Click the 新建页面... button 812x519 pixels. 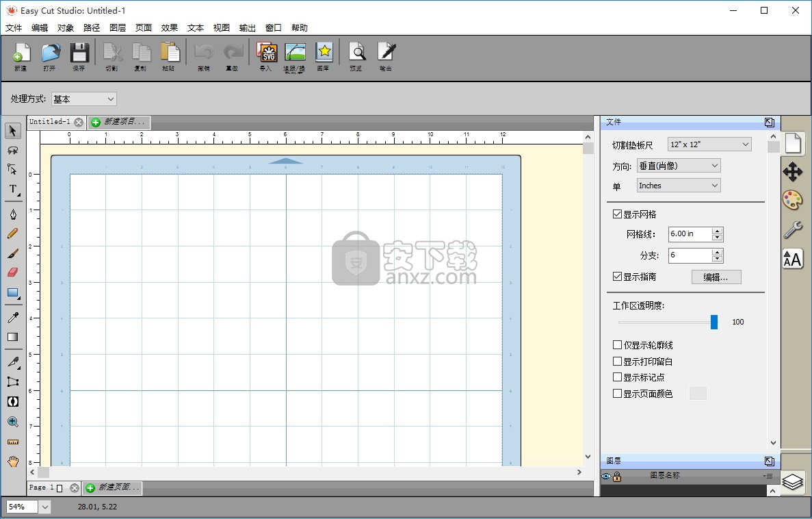coord(112,488)
